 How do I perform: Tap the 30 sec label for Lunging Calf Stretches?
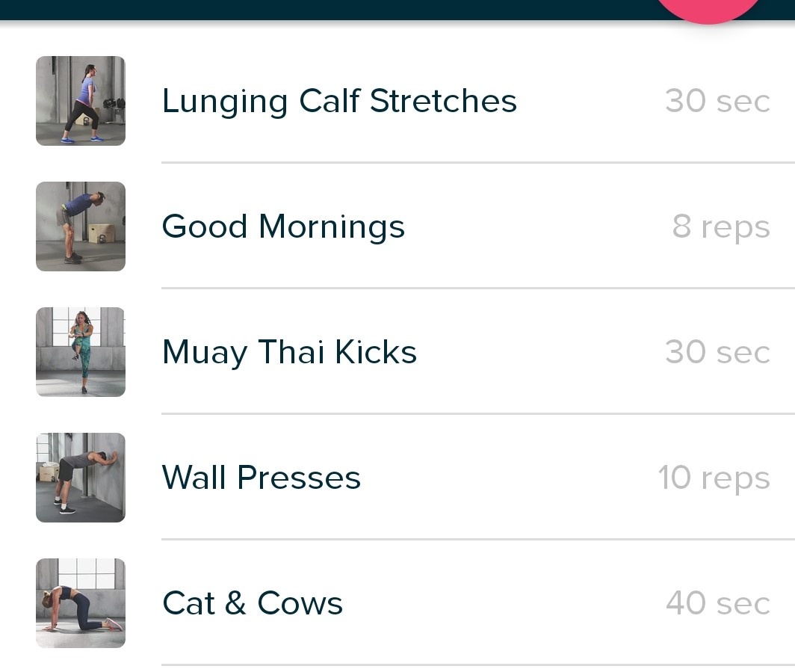coord(717,101)
